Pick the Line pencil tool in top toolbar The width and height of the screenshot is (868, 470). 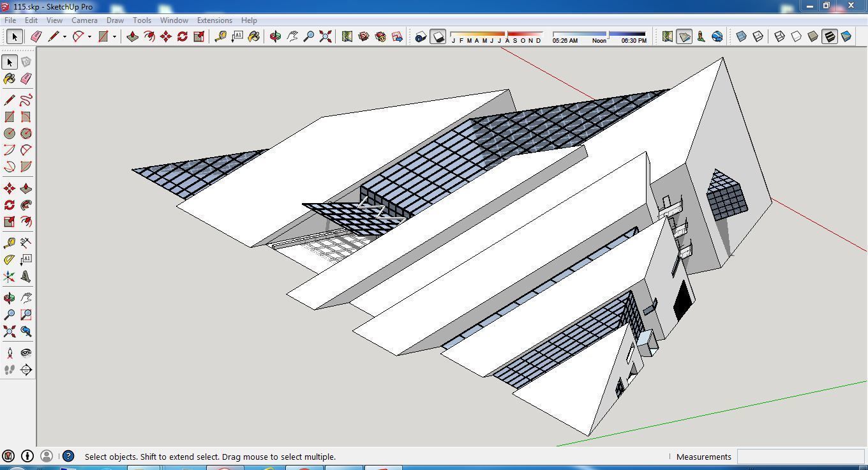(53, 36)
